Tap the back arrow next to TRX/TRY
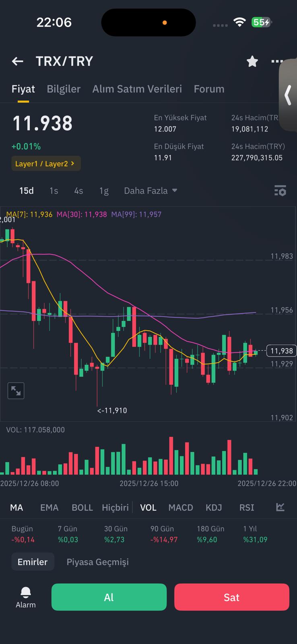Screen dimensions: 297x644 (17, 61)
